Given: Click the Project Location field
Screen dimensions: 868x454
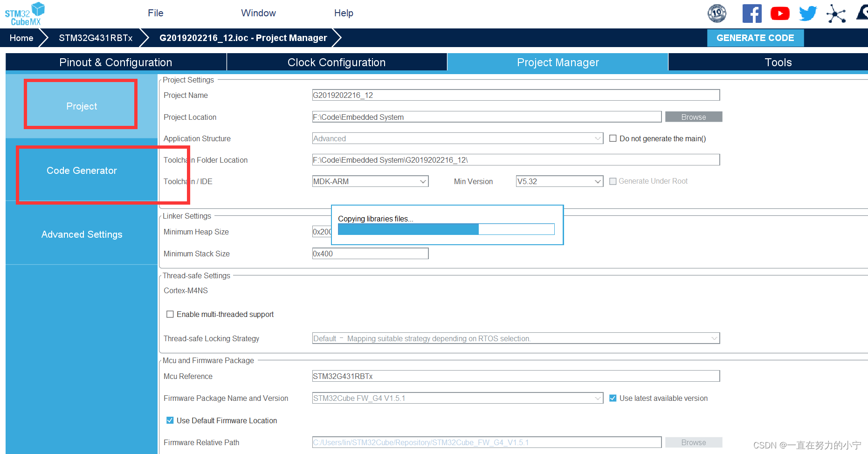Looking at the screenshot, I should click(x=487, y=117).
